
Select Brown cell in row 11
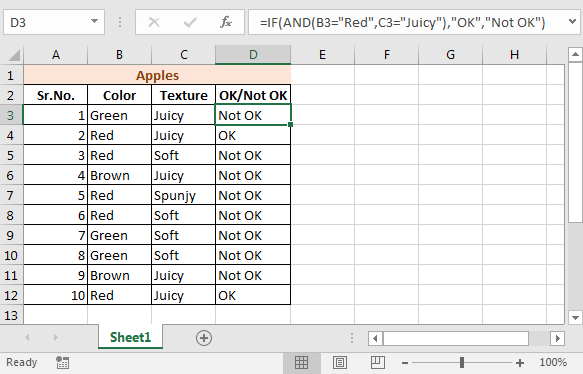(119, 275)
